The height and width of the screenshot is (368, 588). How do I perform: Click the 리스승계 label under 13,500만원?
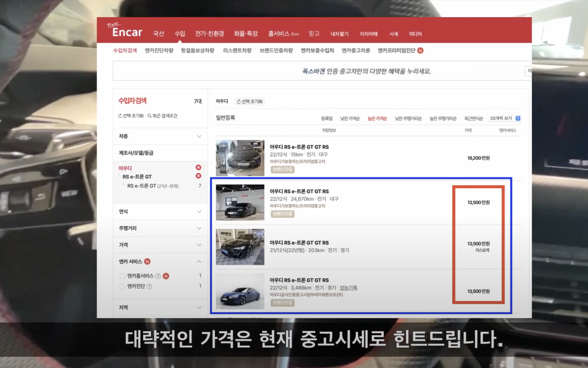point(482,250)
